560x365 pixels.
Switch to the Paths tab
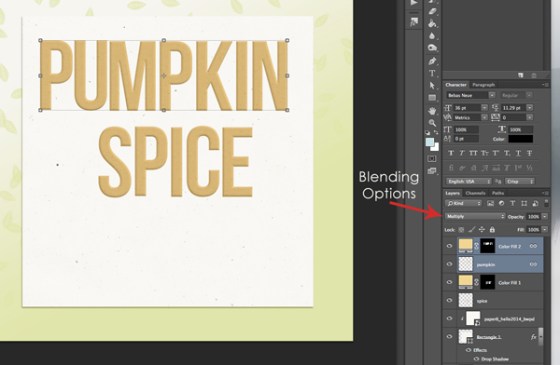[x=498, y=193]
